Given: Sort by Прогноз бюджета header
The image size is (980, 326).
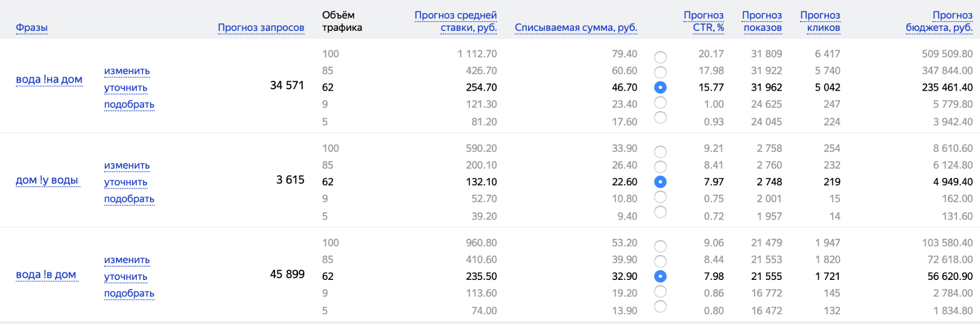Looking at the screenshot, I should [x=939, y=22].
